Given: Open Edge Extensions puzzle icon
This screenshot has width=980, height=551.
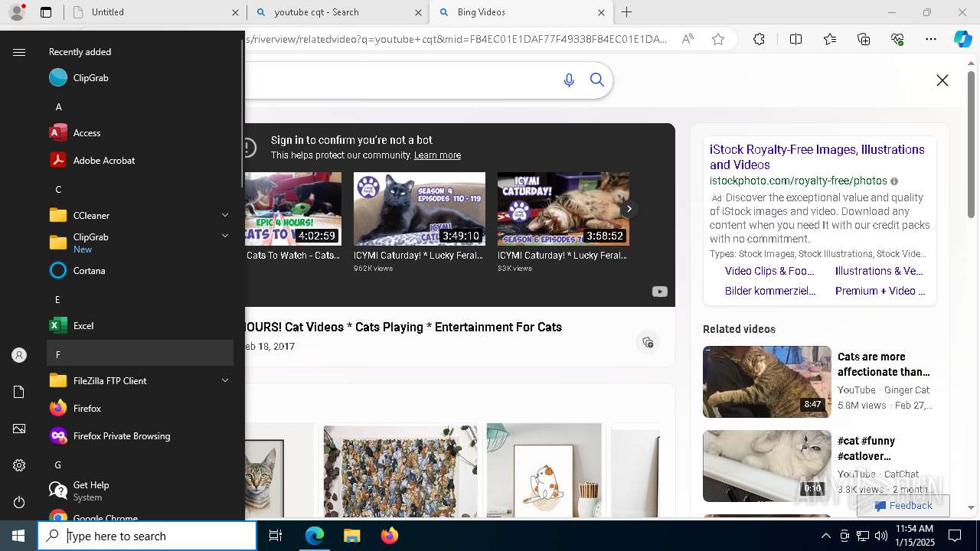Looking at the screenshot, I should click(759, 39).
